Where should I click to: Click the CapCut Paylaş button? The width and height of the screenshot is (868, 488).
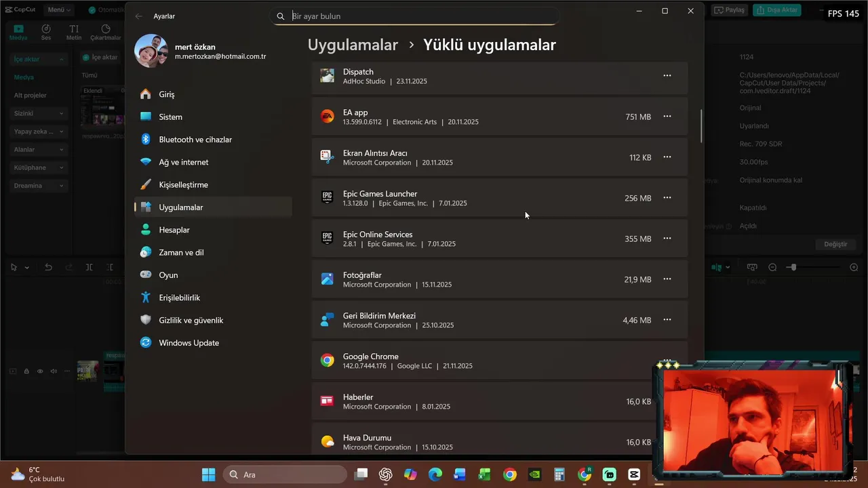730,10
